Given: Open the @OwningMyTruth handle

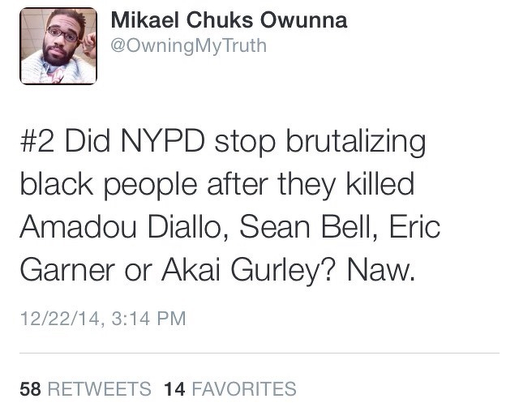Looking at the screenshot, I should click(x=187, y=46).
